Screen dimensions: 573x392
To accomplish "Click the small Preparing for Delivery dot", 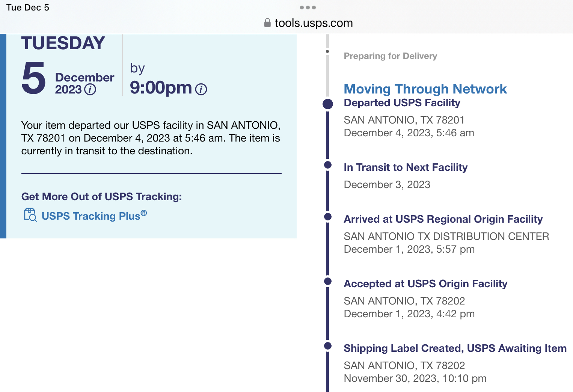I will tap(327, 51).
